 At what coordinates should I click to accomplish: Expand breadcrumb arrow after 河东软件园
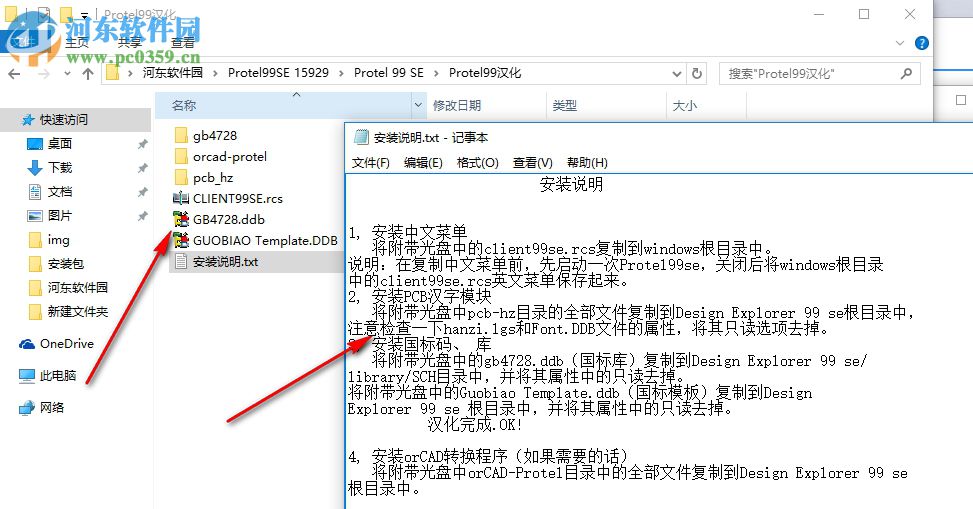[x=215, y=73]
